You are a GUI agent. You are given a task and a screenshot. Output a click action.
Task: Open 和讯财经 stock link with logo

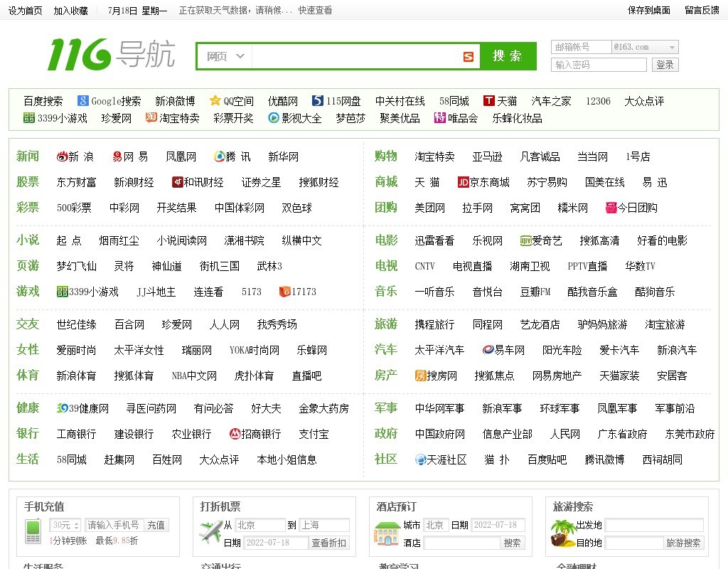pos(198,182)
